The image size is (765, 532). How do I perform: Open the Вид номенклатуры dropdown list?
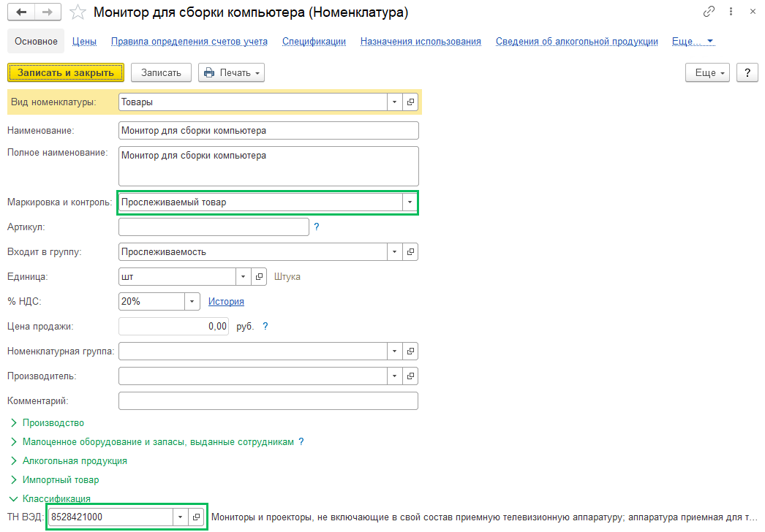tap(395, 102)
